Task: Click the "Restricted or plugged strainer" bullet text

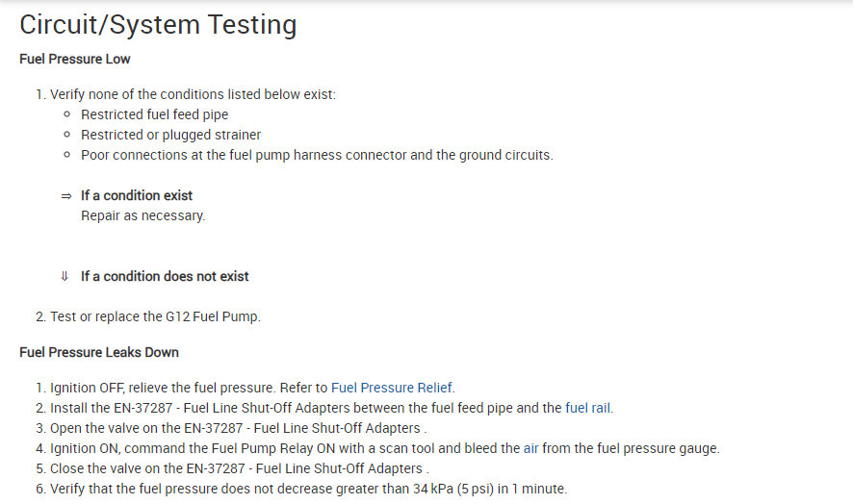Action: 170,135
